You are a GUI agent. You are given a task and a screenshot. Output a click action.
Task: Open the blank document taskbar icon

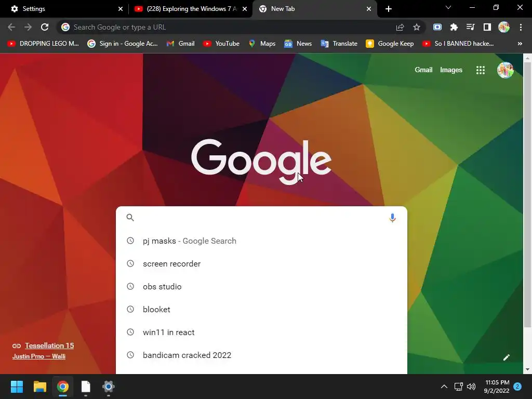pyautogui.click(x=86, y=387)
